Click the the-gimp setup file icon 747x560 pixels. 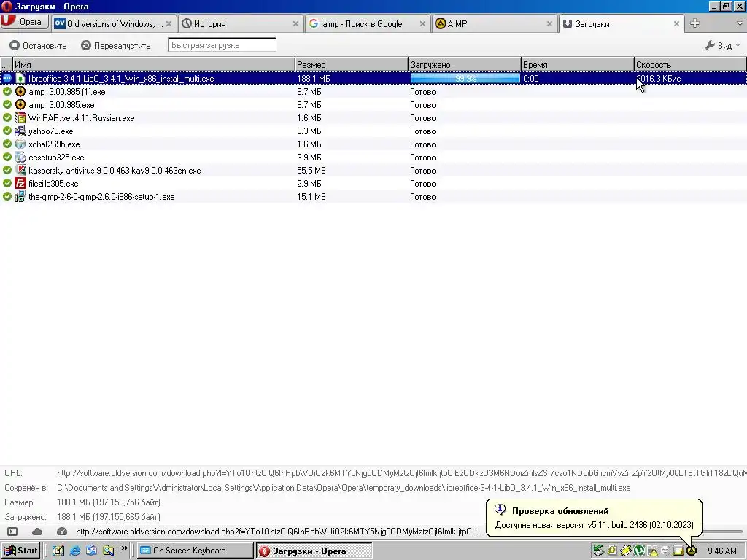tap(20, 196)
